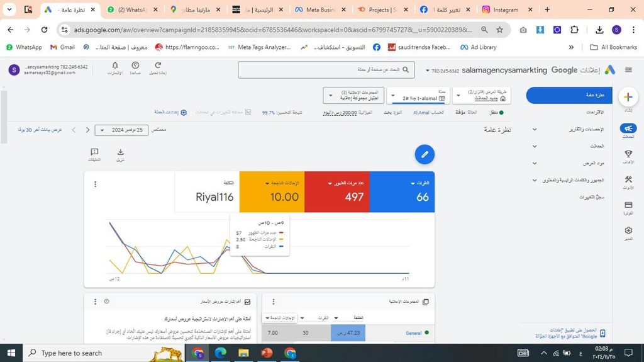
Task: Open cost column dropdown in ad groups table
Action: pos(336,318)
